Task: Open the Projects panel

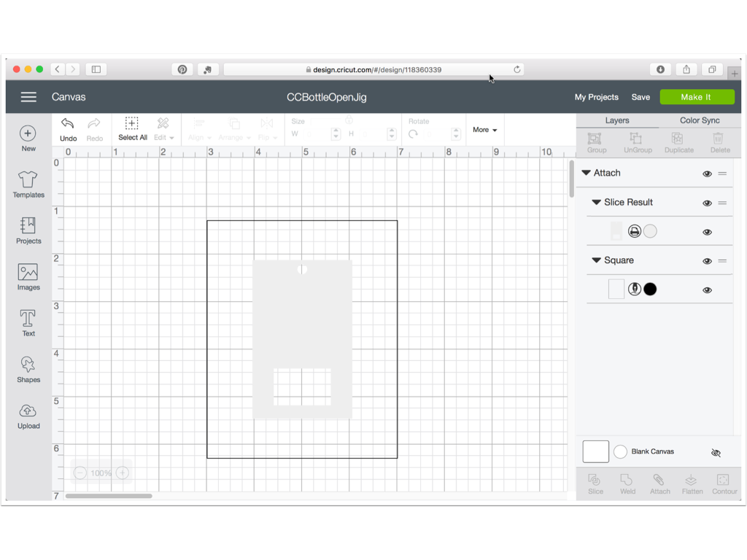Action: point(28,230)
